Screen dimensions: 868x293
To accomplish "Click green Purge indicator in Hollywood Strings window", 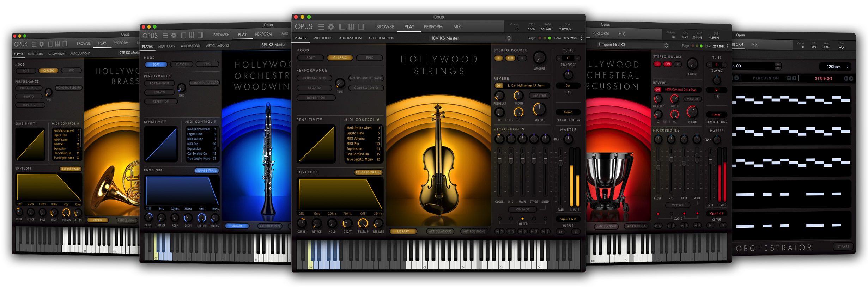I will 550,38.
